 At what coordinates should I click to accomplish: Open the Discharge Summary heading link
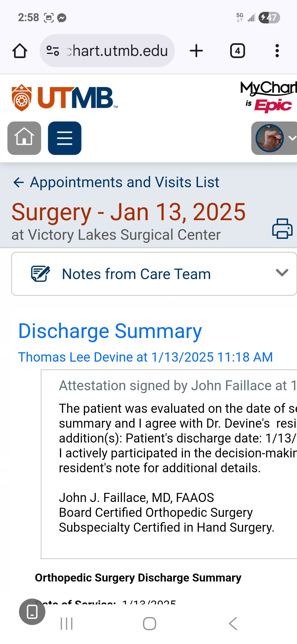pyautogui.click(x=110, y=331)
